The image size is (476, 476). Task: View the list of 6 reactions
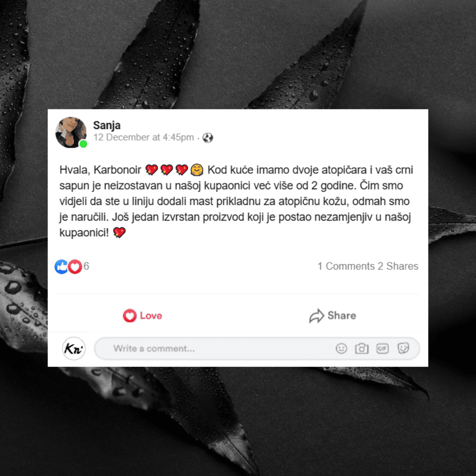(x=86, y=266)
